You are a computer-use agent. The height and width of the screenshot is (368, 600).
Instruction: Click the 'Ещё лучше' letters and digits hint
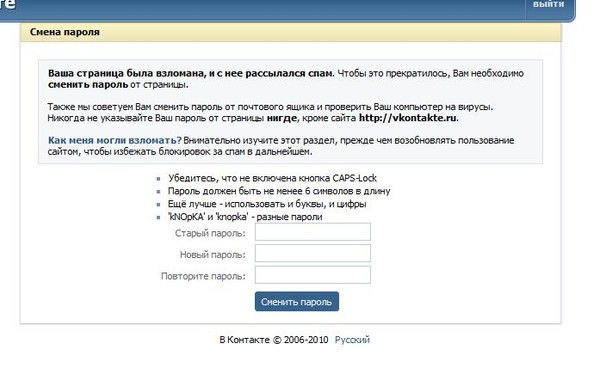point(267,204)
